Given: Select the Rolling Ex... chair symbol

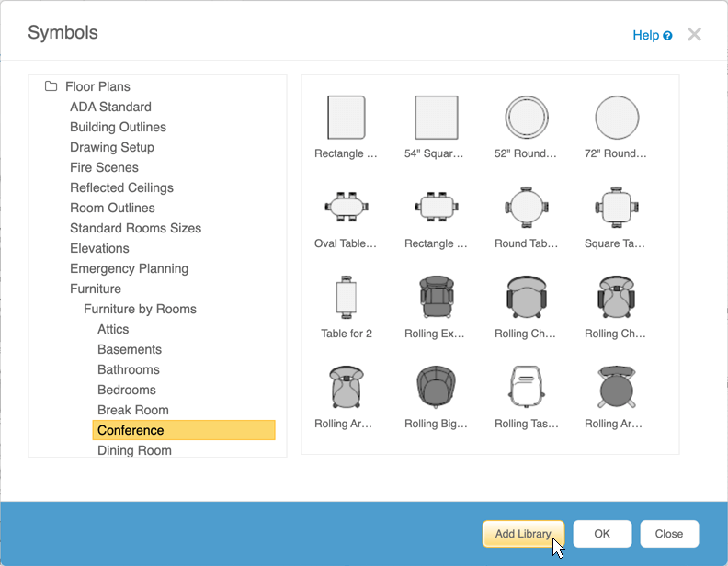Looking at the screenshot, I should (437, 297).
